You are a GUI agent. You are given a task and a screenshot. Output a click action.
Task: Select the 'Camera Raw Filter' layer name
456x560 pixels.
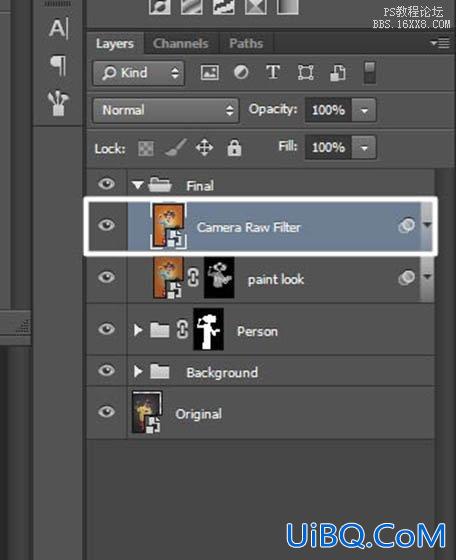point(249,228)
